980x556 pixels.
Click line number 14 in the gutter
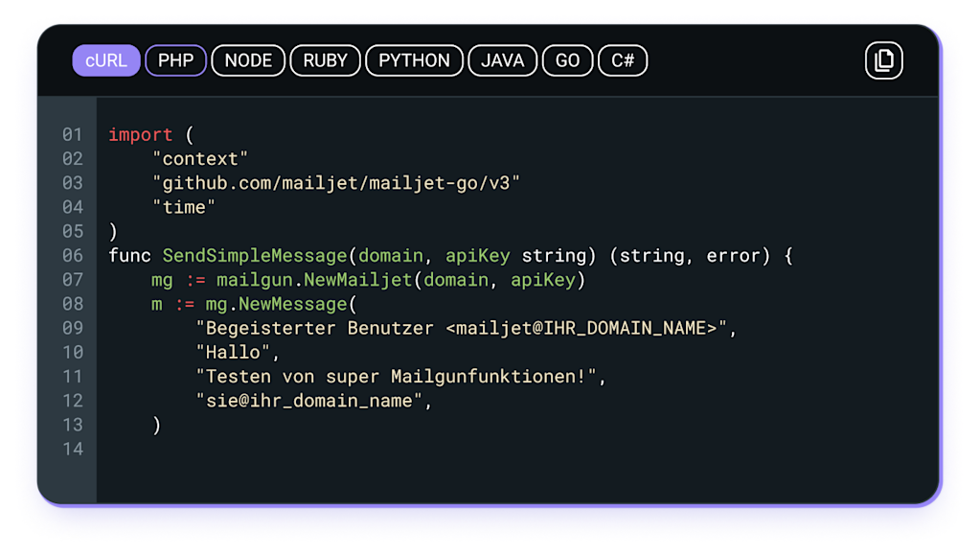click(x=73, y=450)
